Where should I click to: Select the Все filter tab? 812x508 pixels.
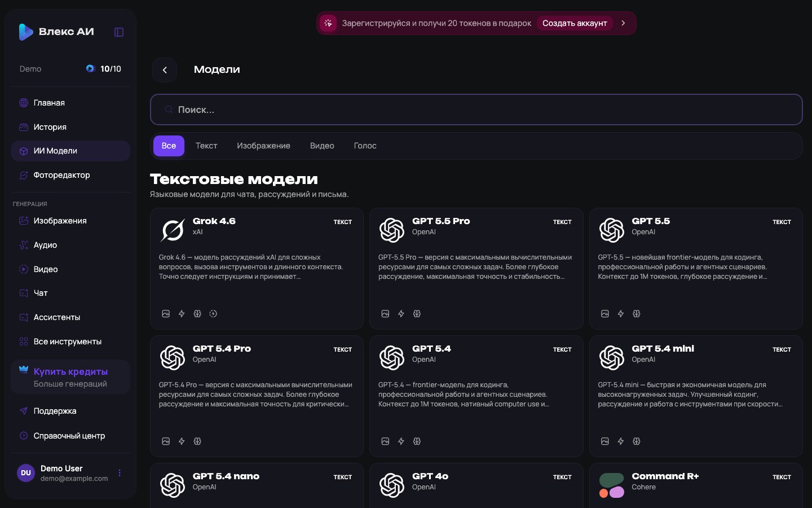(x=169, y=146)
